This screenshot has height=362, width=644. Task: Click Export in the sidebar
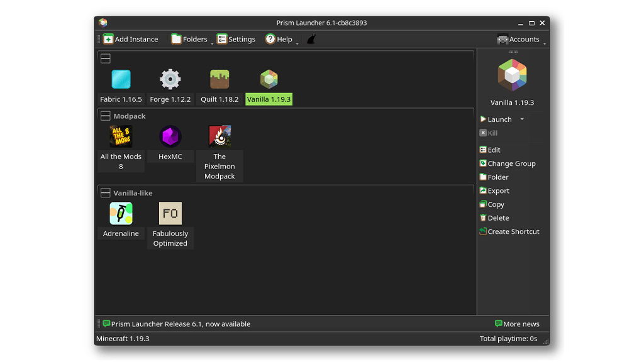pos(494,190)
